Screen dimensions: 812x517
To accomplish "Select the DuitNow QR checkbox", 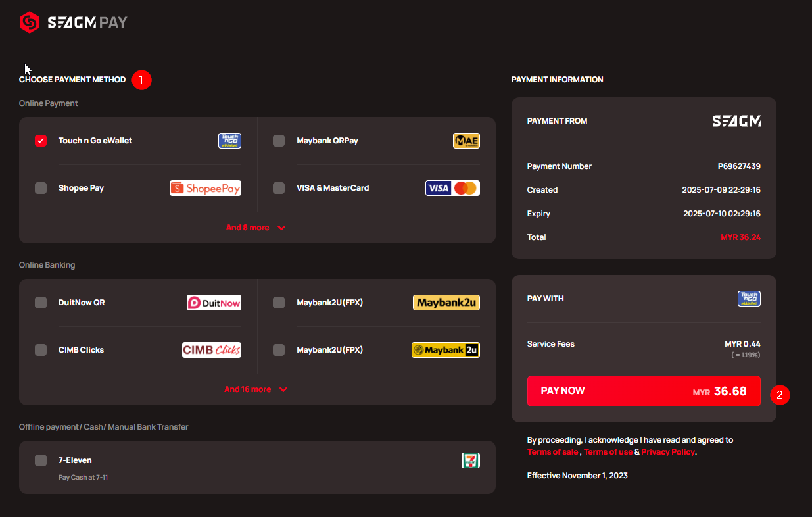I will click(41, 303).
